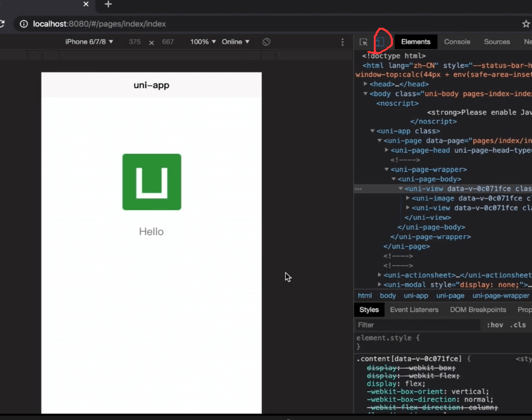Collapse the body element node
Image resolution: width=532 pixels, height=420 pixels.
coord(365,94)
